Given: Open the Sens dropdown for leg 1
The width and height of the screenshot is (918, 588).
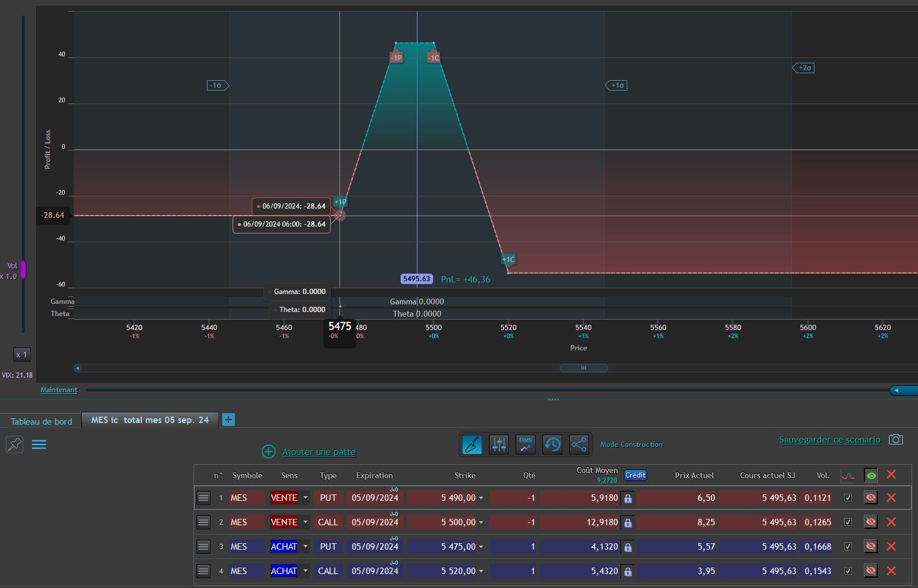Looking at the screenshot, I should tap(305, 498).
